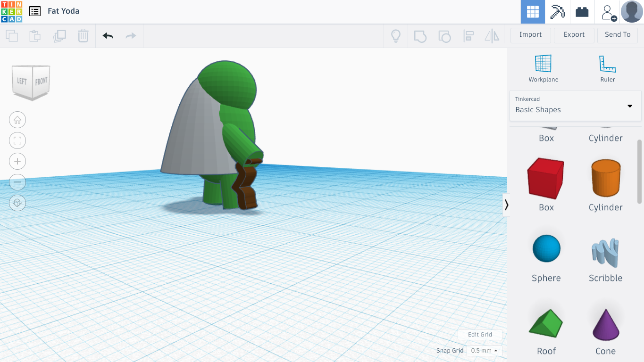Click the Paste icon
Viewport: 644px width, 362px height.
(35, 36)
